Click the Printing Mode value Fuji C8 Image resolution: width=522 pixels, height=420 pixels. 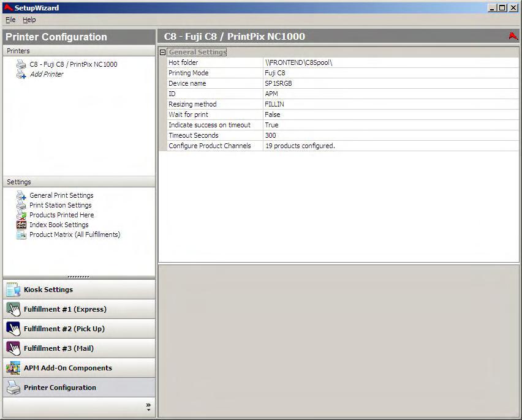391,73
